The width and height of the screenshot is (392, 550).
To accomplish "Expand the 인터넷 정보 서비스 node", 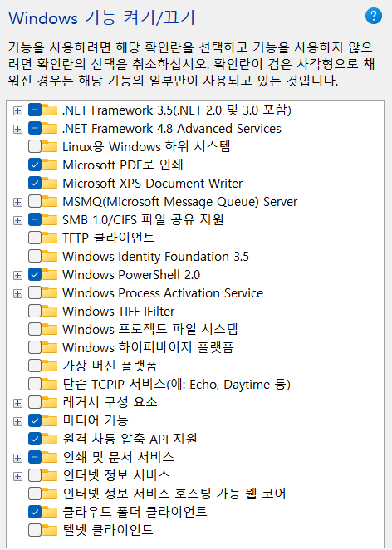I will point(17,476).
